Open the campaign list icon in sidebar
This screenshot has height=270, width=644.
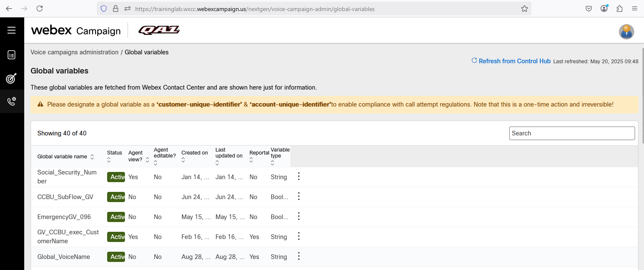pyautogui.click(x=11, y=55)
